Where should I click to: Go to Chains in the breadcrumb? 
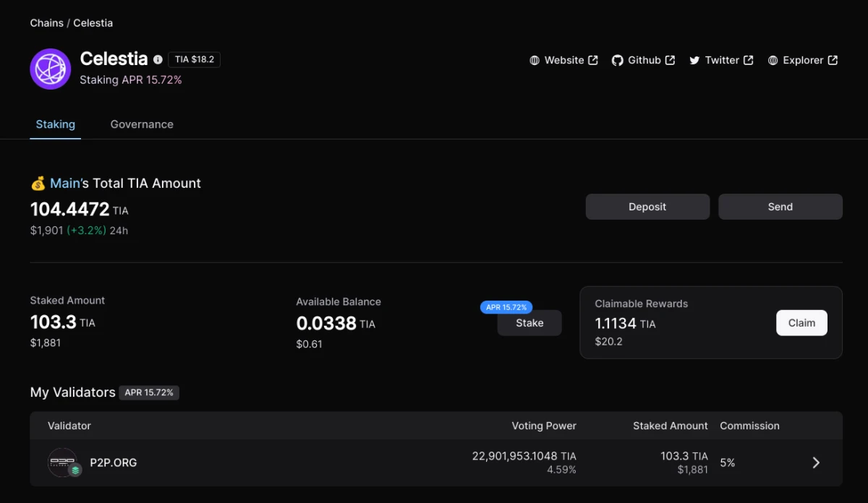coord(47,23)
